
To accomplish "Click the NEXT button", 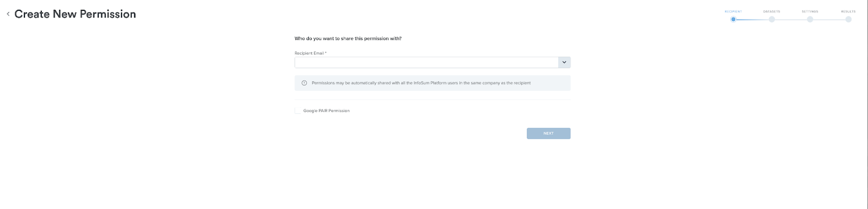I will coord(548,133).
